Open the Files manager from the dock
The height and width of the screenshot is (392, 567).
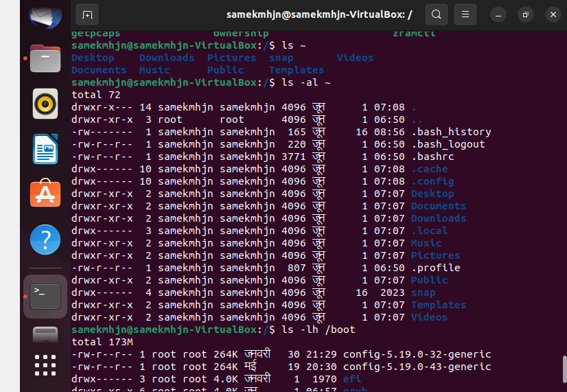(x=45, y=59)
